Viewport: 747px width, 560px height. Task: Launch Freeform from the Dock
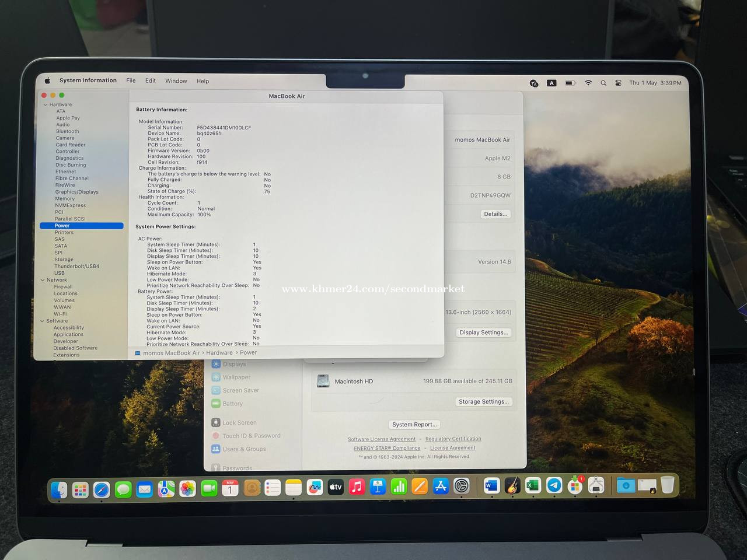point(315,487)
